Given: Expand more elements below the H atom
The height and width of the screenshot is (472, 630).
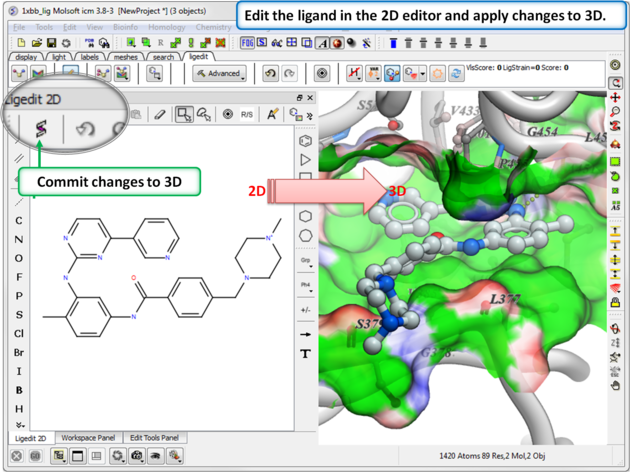Looking at the screenshot, I should 18,424.
